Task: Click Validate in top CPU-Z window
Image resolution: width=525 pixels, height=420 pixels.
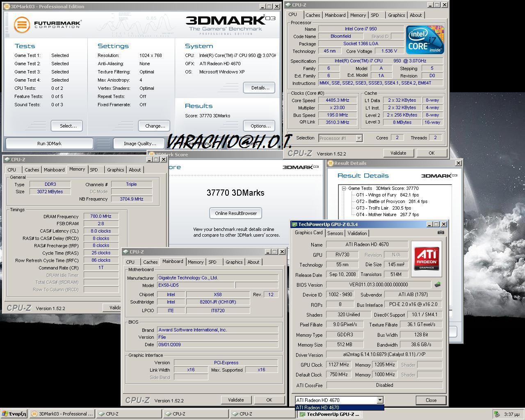Action: tap(398, 153)
